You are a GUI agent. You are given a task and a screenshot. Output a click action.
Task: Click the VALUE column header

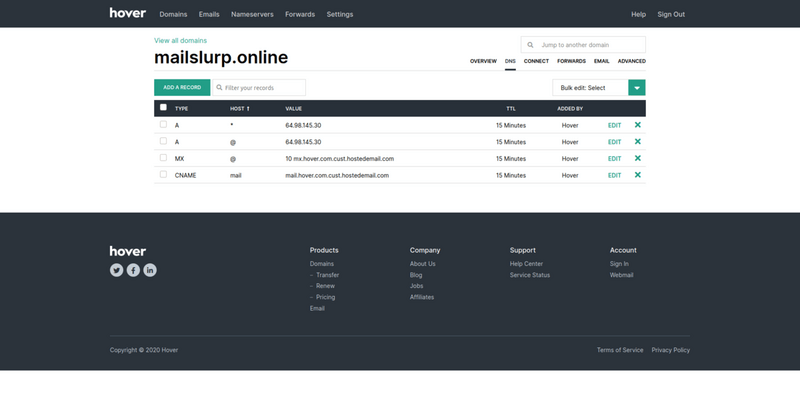[293, 109]
